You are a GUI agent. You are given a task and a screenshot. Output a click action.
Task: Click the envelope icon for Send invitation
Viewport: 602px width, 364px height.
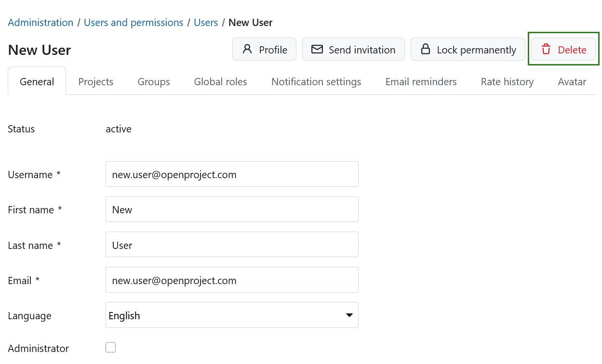(317, 49)
